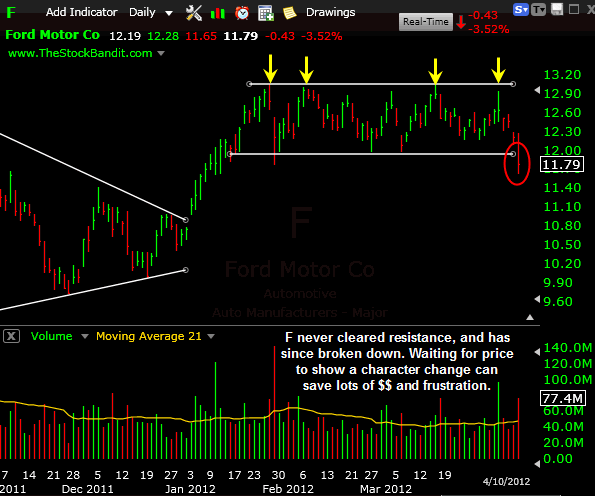Open the Daily timeframe dropdown
The width and height of the screenshot is (595, 496).
[x=151, y=13]
